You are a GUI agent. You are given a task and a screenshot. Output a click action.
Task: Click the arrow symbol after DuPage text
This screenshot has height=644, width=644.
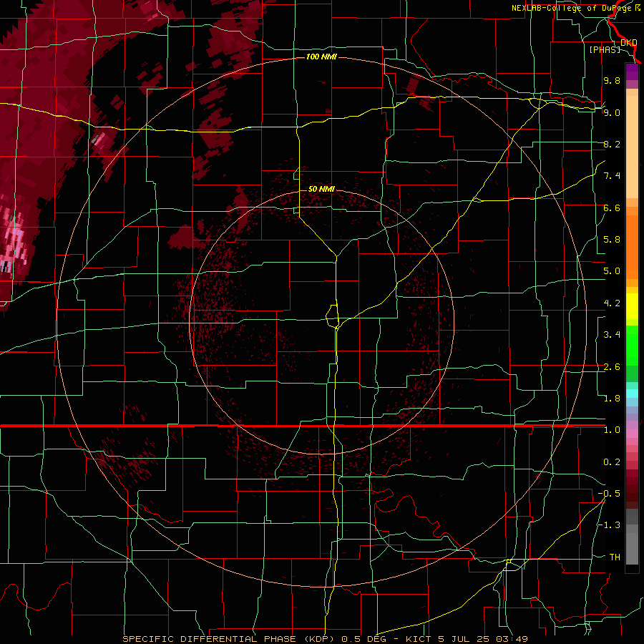coord(638,8)
